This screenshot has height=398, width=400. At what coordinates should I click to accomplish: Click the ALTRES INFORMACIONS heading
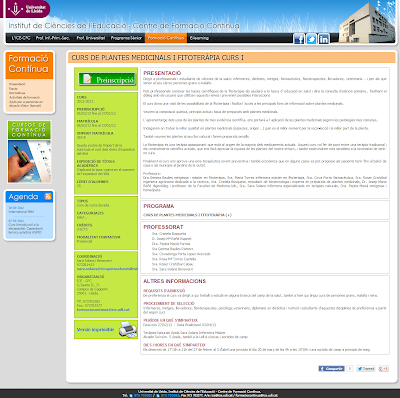[174, 281]
